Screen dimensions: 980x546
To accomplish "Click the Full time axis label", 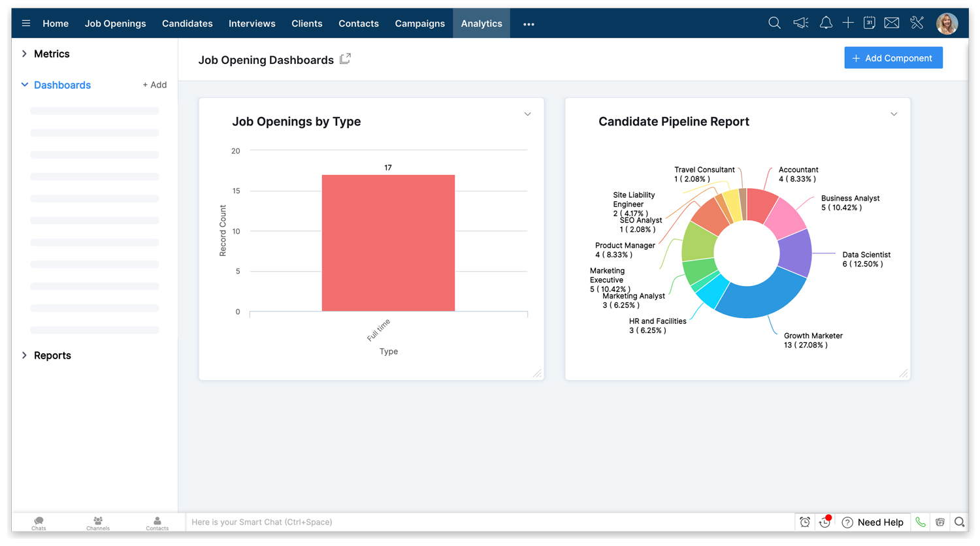I will click(379, 330).
